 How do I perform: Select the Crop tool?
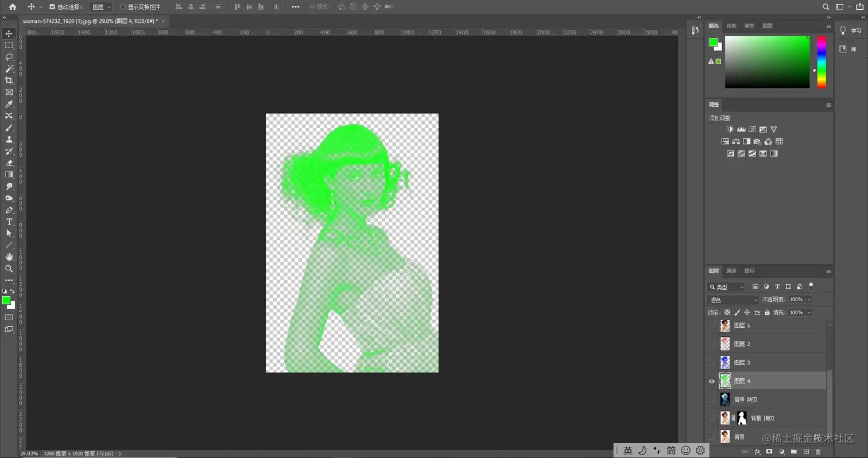click(9, 80)
